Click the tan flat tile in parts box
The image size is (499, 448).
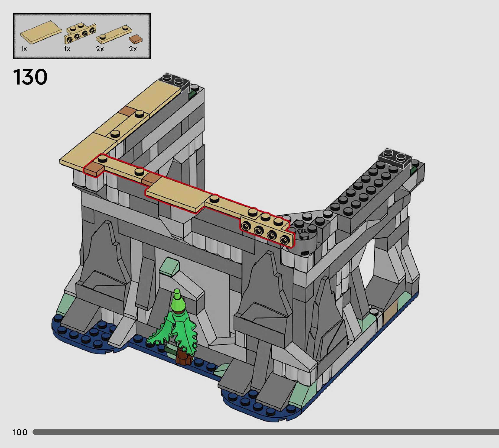[41, 33]
